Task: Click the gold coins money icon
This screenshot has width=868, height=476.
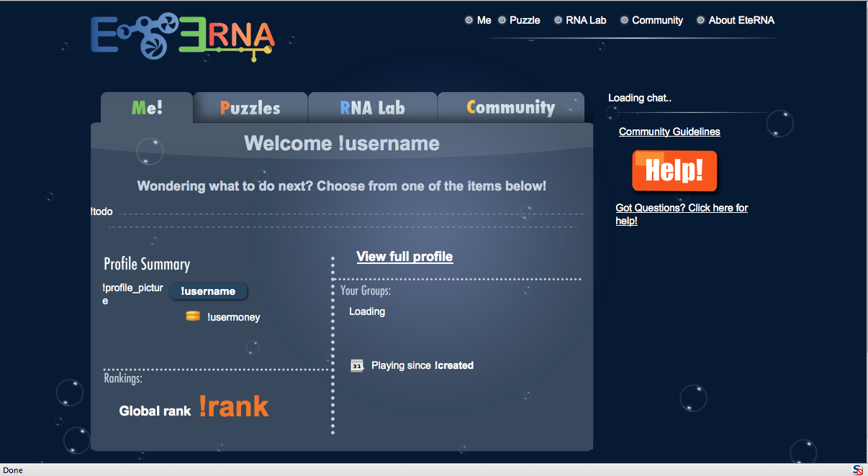Action: (x=193, y=316)
